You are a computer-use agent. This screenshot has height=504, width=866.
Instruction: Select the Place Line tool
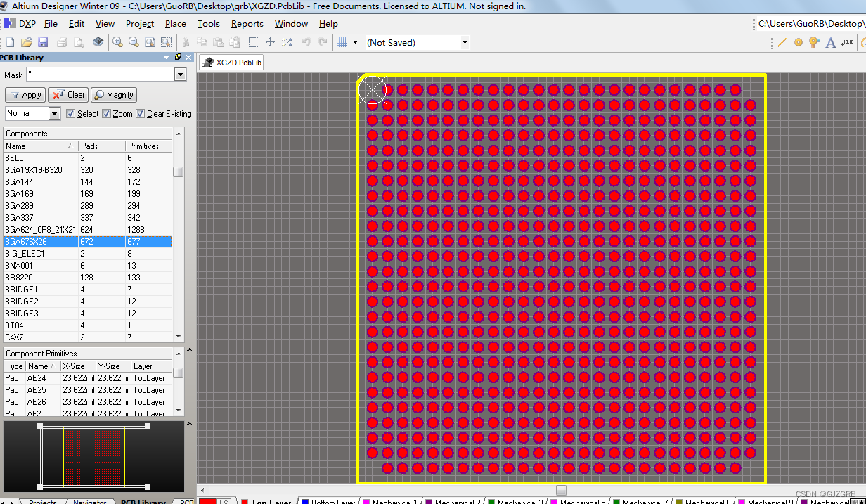coord(783,44)
